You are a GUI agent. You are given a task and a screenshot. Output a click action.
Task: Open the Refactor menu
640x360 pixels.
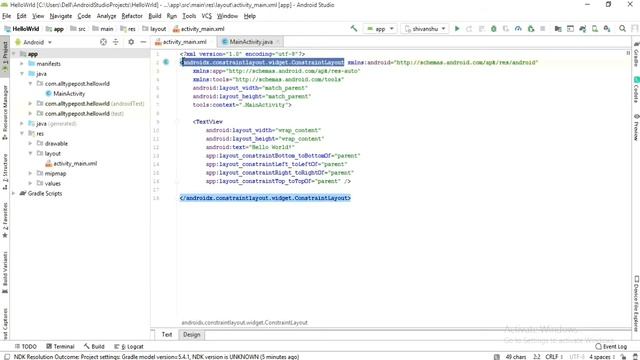(x=132, y=16)
